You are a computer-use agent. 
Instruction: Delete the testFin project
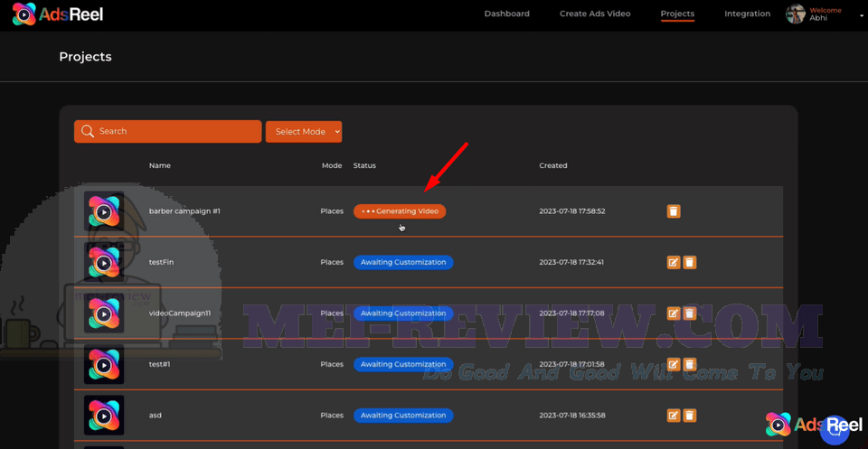pos(689,262)
